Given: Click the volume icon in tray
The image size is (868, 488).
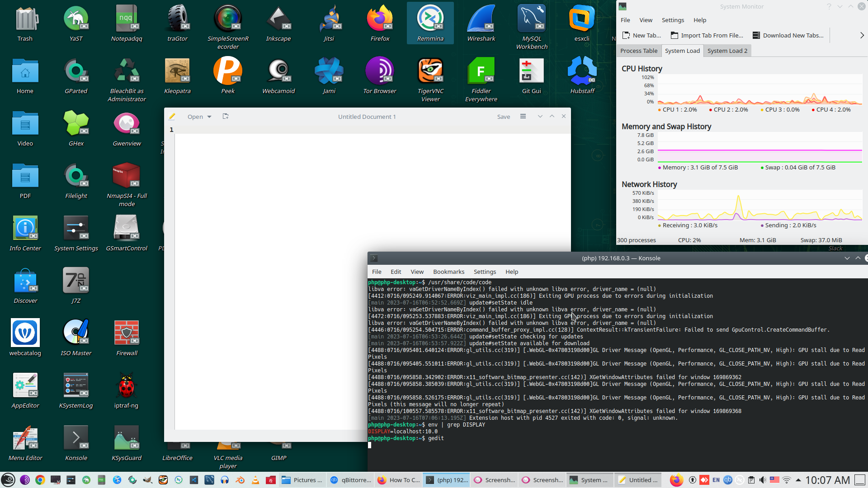Looking at the screenshot, I should click(x=763, y=480).
